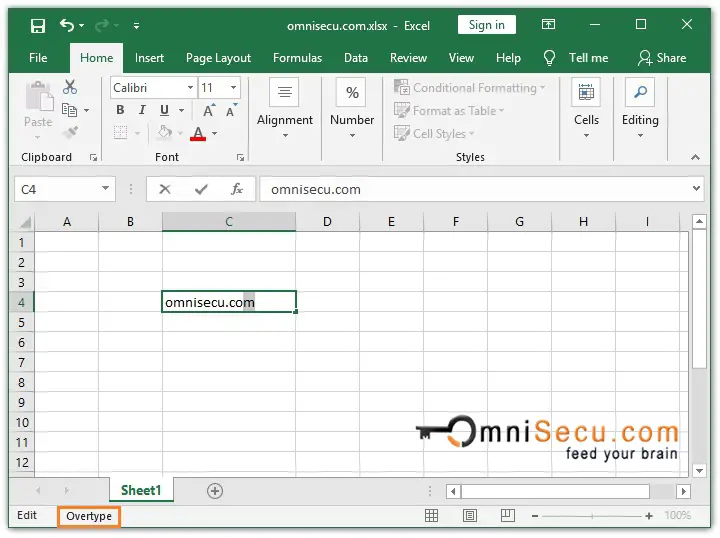Open Format as Table menu
720x538 pixels.
coord(449,111)
